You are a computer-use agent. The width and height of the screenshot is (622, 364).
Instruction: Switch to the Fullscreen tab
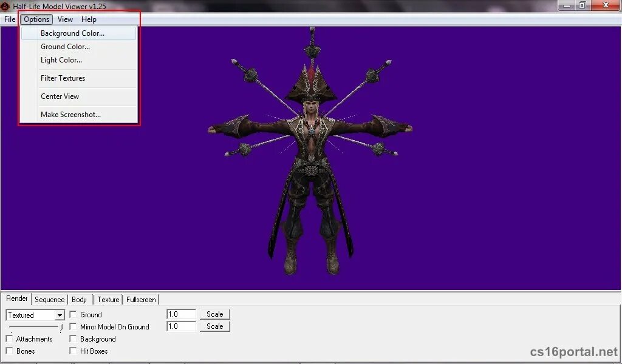point(141,300)
